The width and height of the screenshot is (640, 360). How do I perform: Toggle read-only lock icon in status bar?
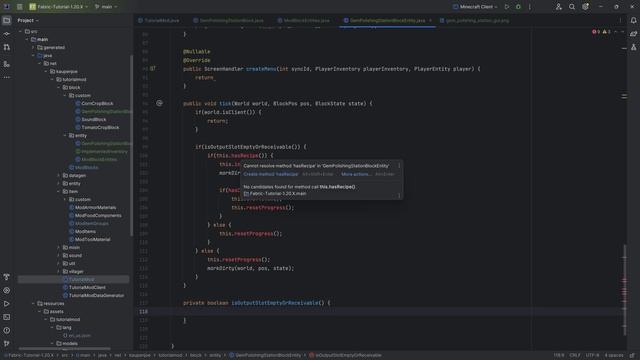[x=632, y=356]
